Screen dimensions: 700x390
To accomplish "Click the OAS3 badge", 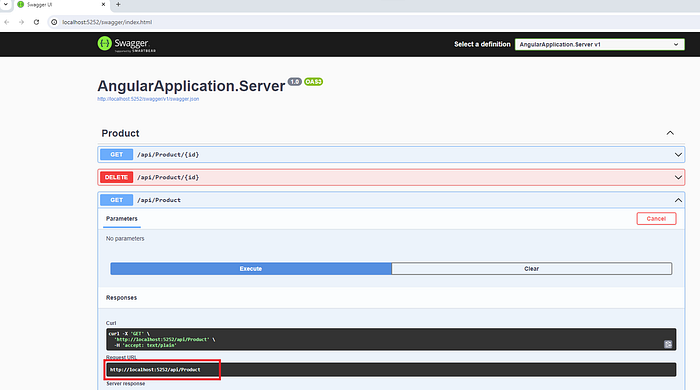I will pyautogui.click(x=313, y=82).
